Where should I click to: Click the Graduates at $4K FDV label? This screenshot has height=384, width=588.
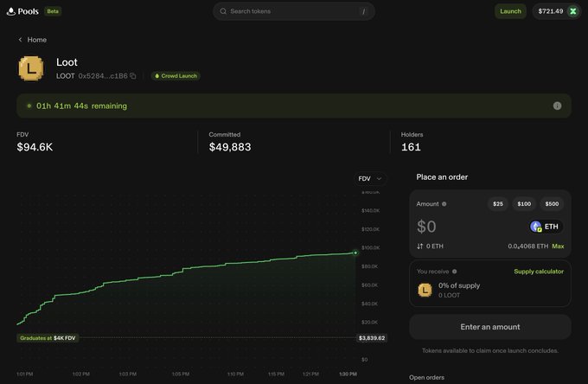pos(48,338)
